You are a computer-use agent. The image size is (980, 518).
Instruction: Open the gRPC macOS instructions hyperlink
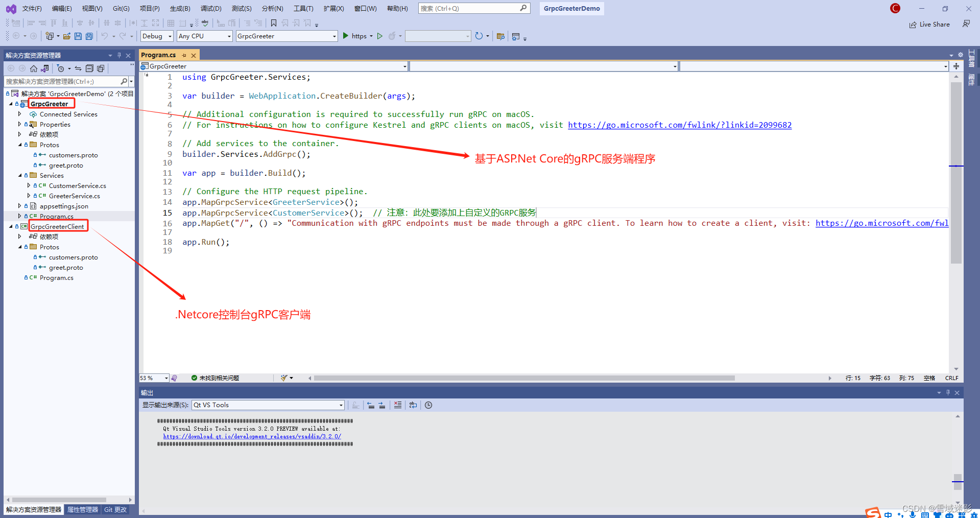point(679,125)
